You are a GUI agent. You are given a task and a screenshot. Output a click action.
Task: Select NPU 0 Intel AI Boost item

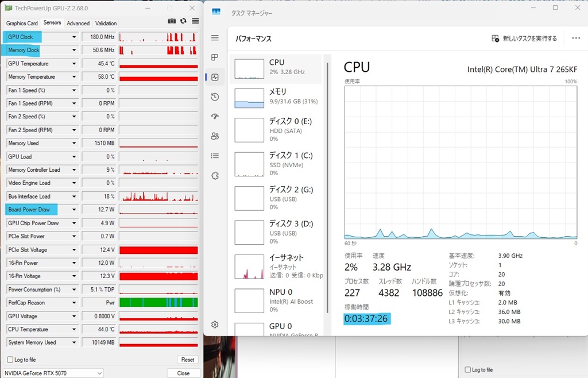pos(276,300)
